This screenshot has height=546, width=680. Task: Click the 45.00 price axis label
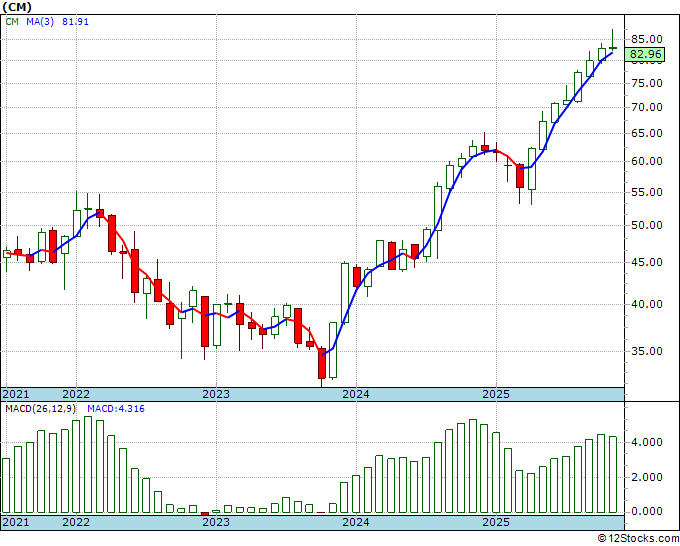coord(646,262)
